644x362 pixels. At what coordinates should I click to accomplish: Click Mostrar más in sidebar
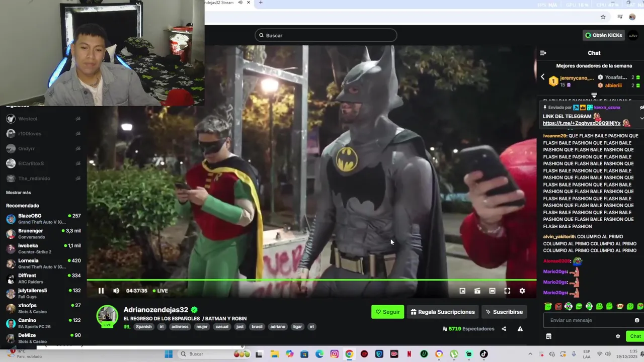19,193
